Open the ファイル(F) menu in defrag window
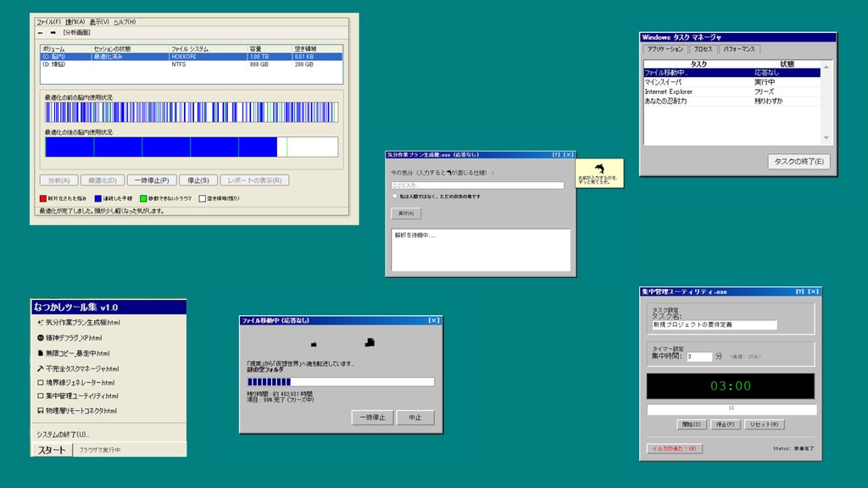The image size is (868, 488). point(48,22)
